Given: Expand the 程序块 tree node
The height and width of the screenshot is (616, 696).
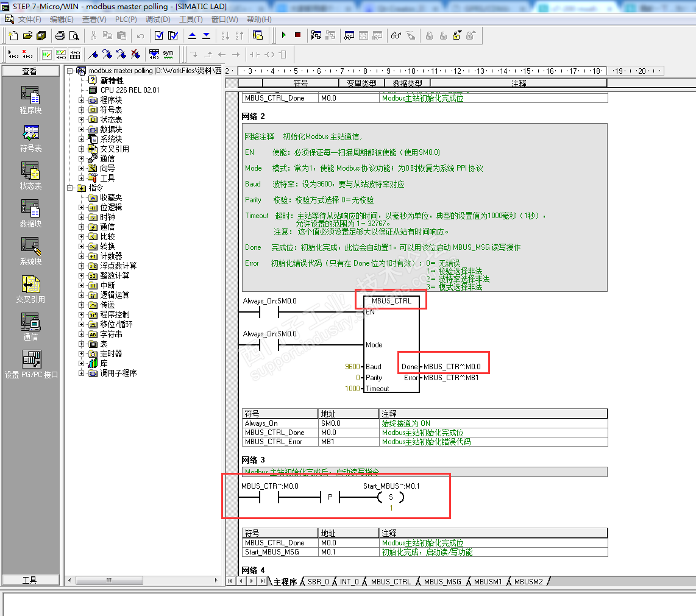Looking at the screenshot, I should pyautogui.click(x=81, y=100).
